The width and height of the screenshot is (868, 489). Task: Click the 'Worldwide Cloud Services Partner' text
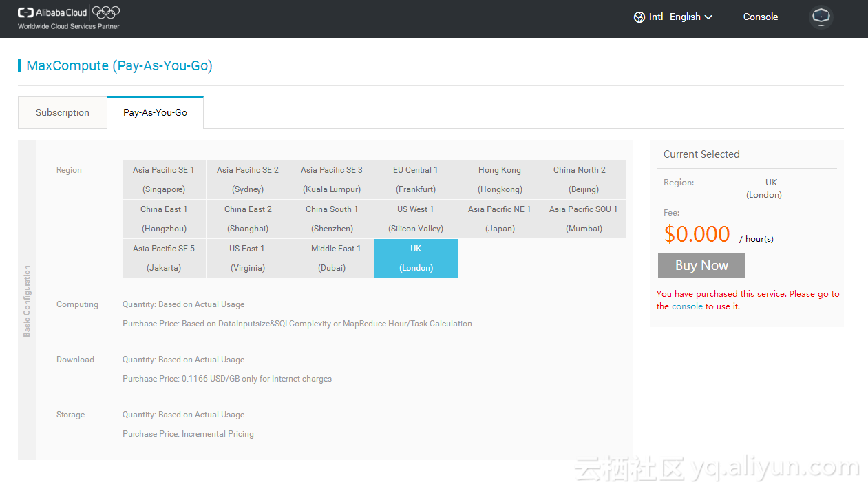(x=69, y=26)
